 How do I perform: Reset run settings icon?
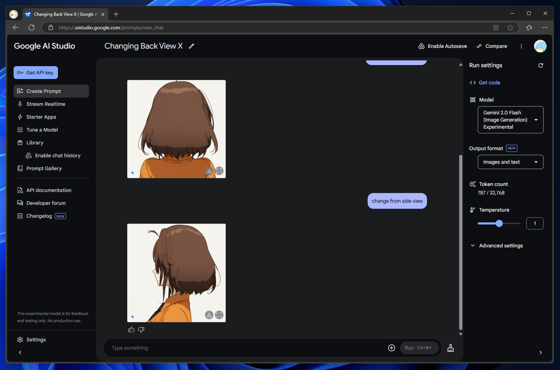pyautogui.click(x=540, y=65)
